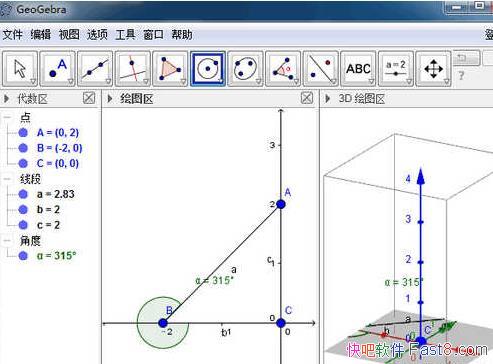This screenshot has height=364, width=493.
Task: Select the Reflect about line tool
Action: [321, 69]
